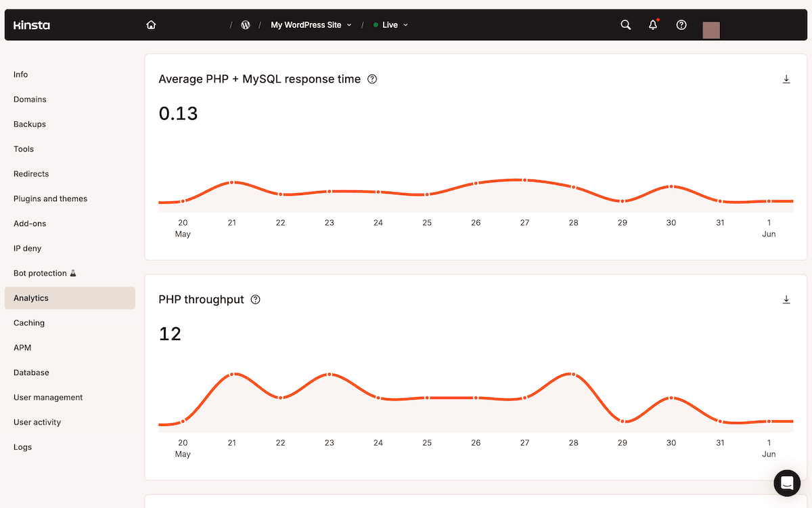Open the live chat bubble
The image size is (812, 508).
(x=787, y=483)
